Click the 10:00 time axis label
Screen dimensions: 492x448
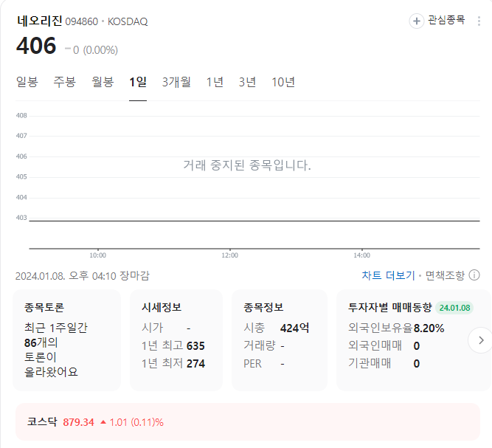(x=98, y=255)
